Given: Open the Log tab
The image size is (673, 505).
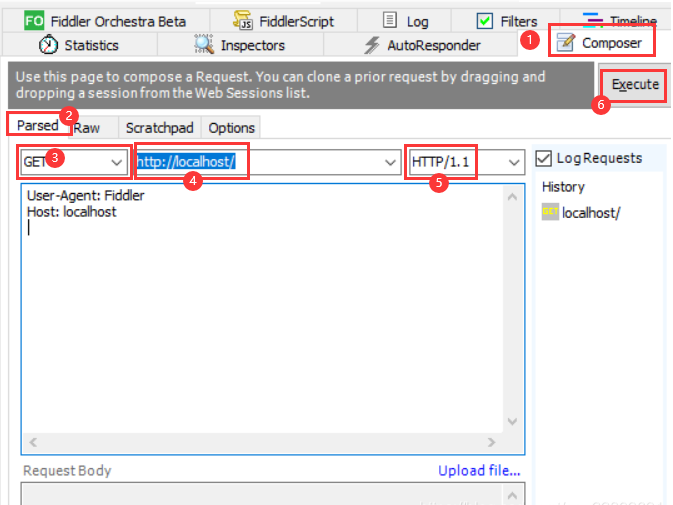Looking at the screenshot, I should coord(404,21).
